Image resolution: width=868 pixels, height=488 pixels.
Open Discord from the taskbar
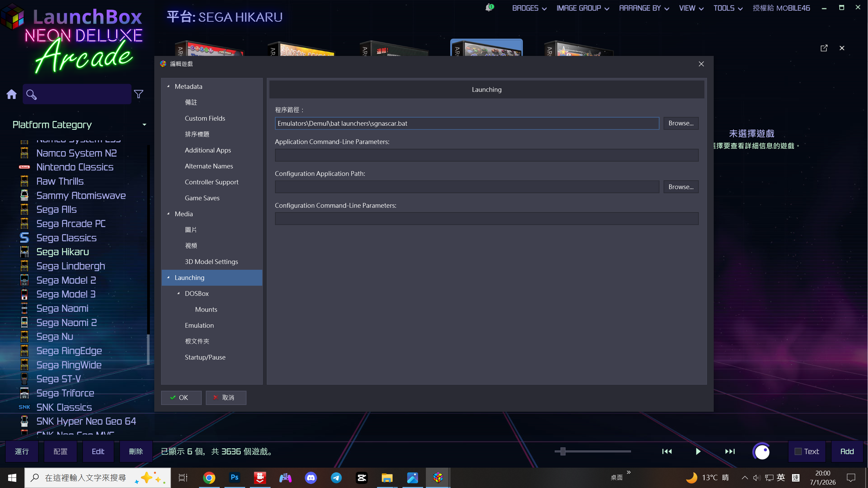tap(311, 478)
